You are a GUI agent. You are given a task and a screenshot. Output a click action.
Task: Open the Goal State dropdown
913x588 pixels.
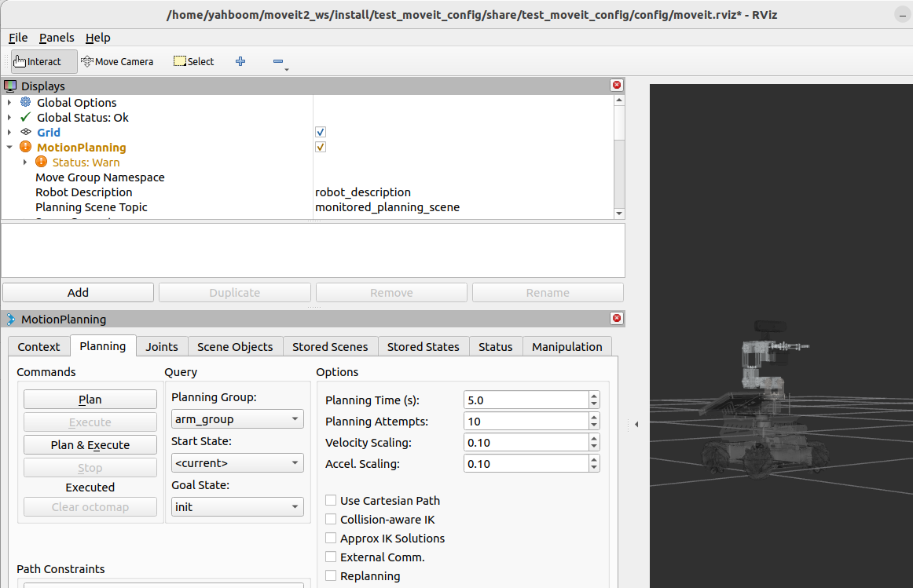click(237, 506)
